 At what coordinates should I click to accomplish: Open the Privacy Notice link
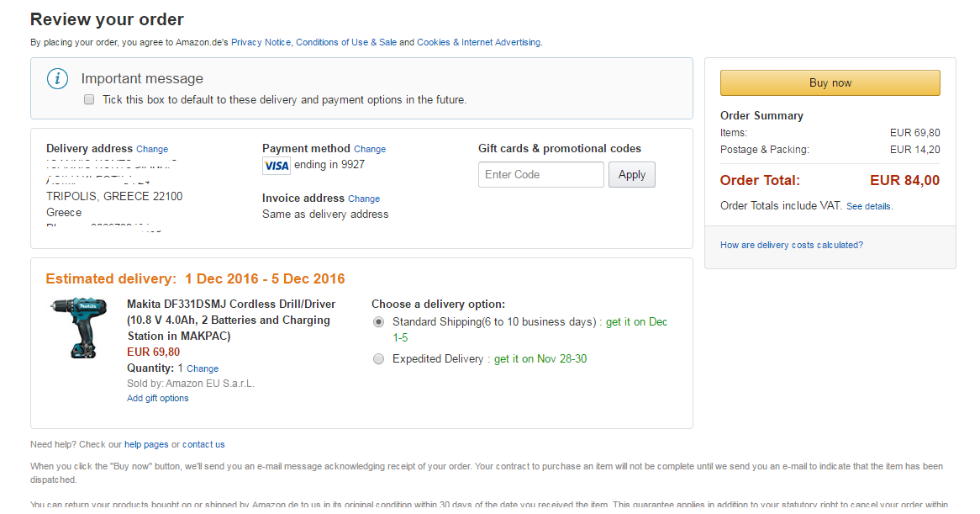point(261,42)
